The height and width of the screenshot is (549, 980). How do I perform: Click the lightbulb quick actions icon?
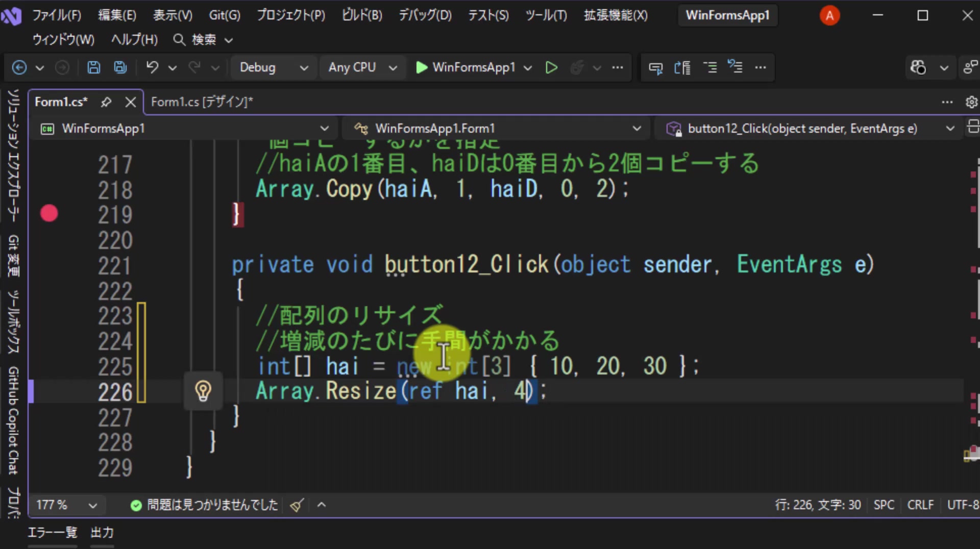[x=203, y=391]
